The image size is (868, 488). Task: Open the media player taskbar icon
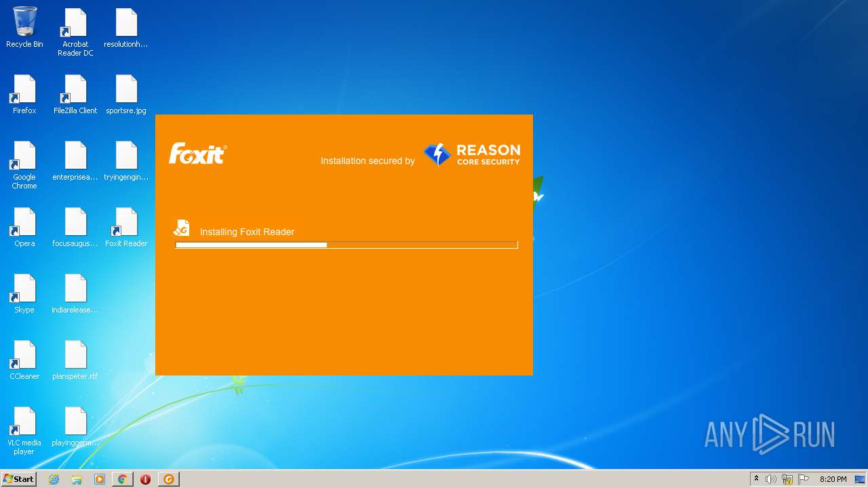tap(100, 479)
